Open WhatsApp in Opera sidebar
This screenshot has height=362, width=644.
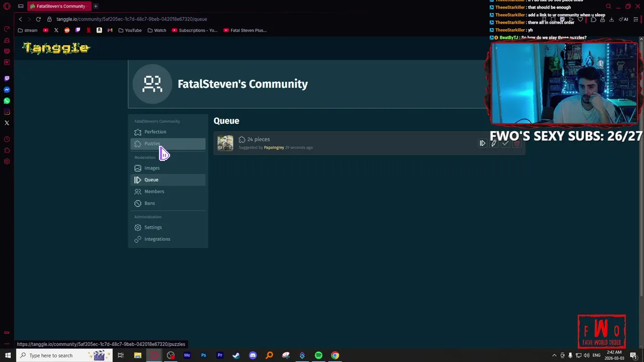coord(7,101)
